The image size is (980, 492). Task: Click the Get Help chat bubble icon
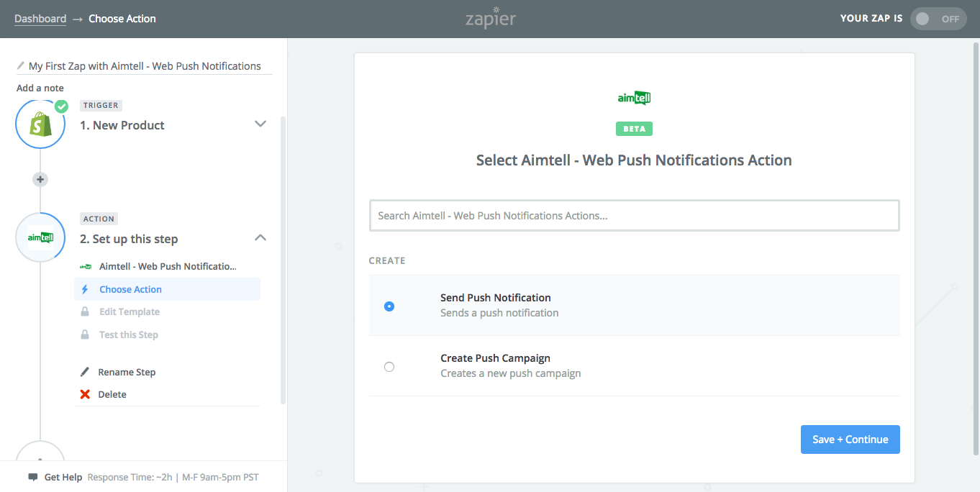pyautogui.click(x=33, y=477)
